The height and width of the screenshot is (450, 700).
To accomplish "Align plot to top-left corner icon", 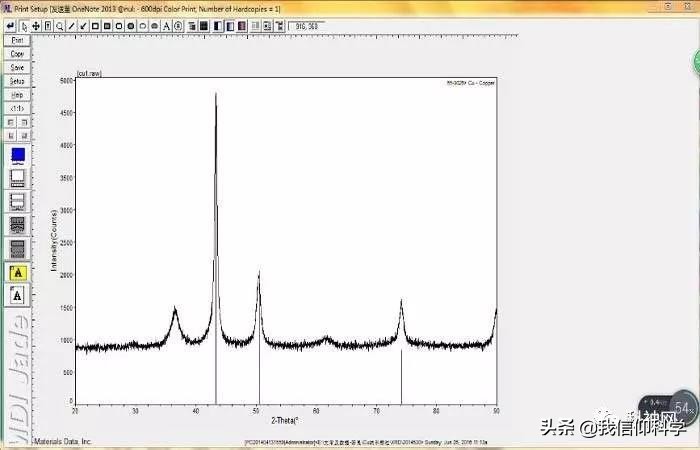I will pos(11,122).
